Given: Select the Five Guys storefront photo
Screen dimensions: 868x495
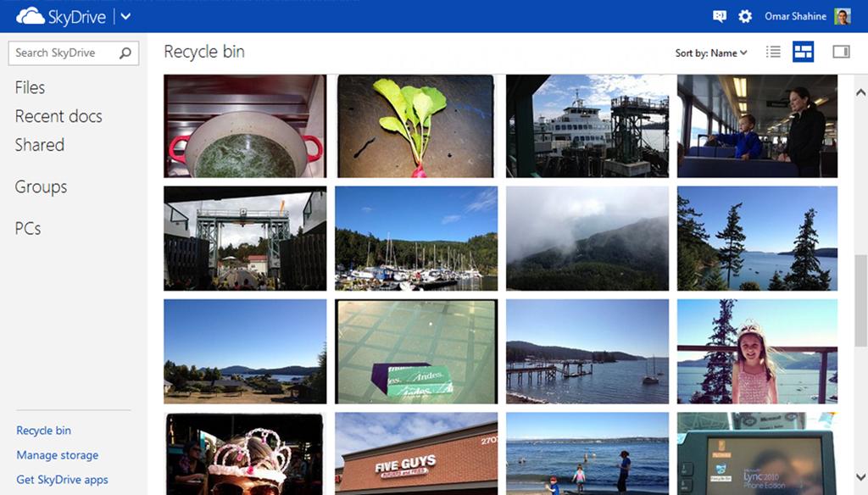Looking at the screenshot, I should (x=416, y=453).
